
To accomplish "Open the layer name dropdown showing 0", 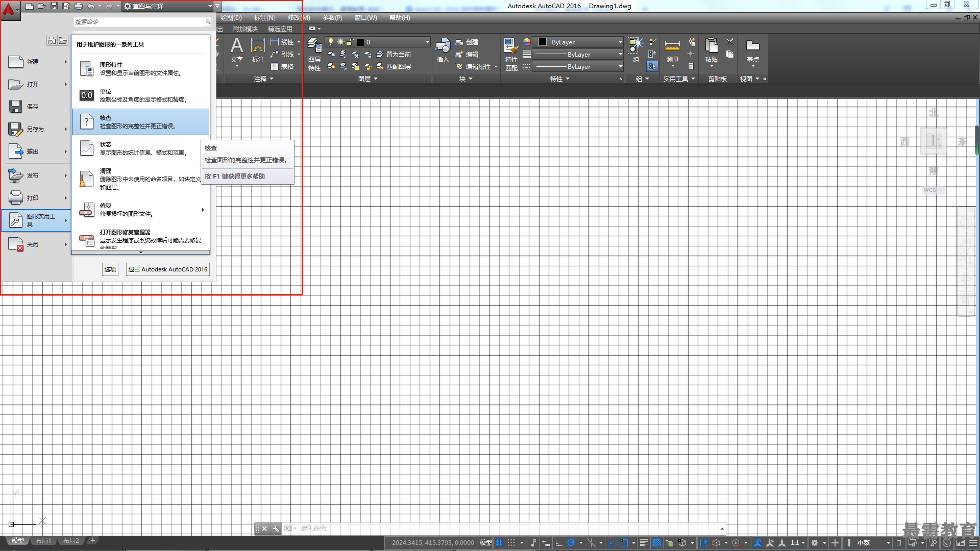I will [378, 42].
